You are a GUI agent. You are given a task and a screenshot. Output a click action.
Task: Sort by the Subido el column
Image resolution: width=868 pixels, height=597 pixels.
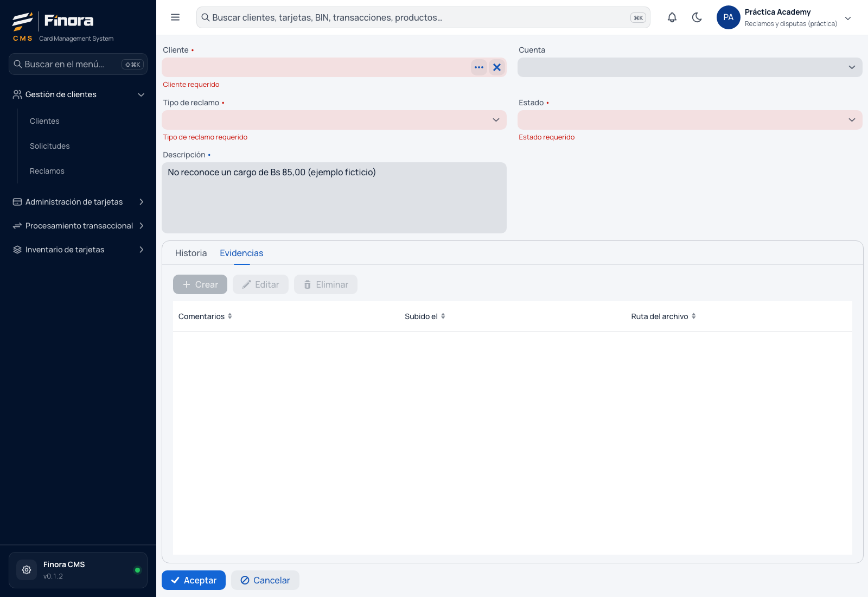(x=425, y=316)
